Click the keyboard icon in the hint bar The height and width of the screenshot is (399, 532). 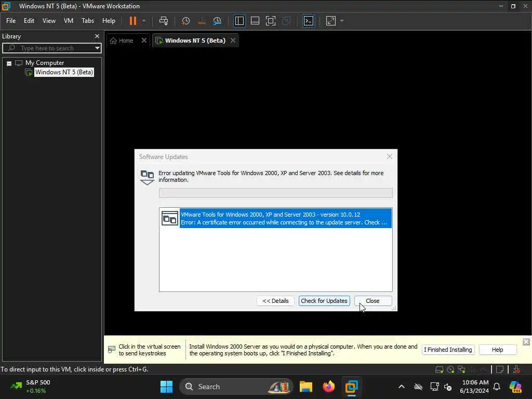click(x=112, y=350)
